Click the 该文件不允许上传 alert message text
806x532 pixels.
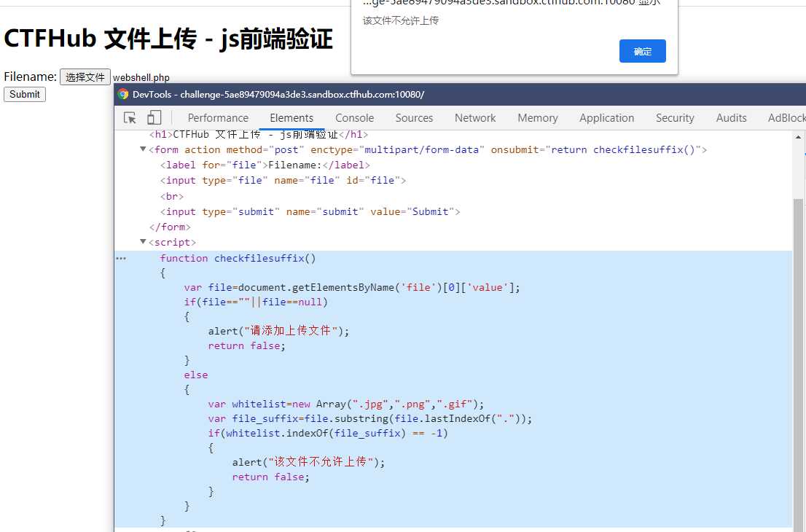[401, 20]
